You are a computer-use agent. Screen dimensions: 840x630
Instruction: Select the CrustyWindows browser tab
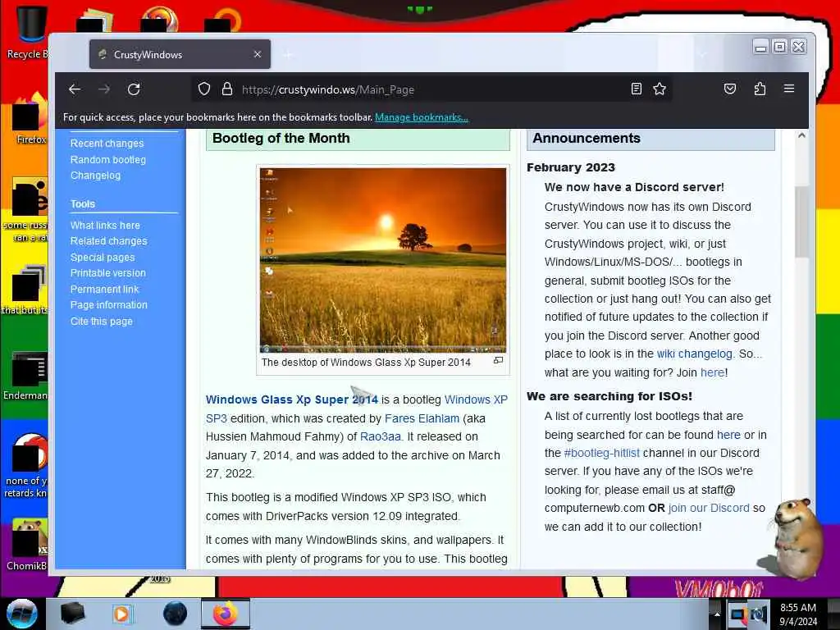click(x=180, y=54)
